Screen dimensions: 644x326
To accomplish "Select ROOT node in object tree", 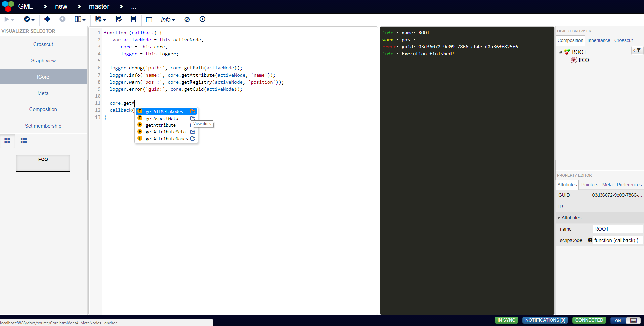I will point(579,52).
